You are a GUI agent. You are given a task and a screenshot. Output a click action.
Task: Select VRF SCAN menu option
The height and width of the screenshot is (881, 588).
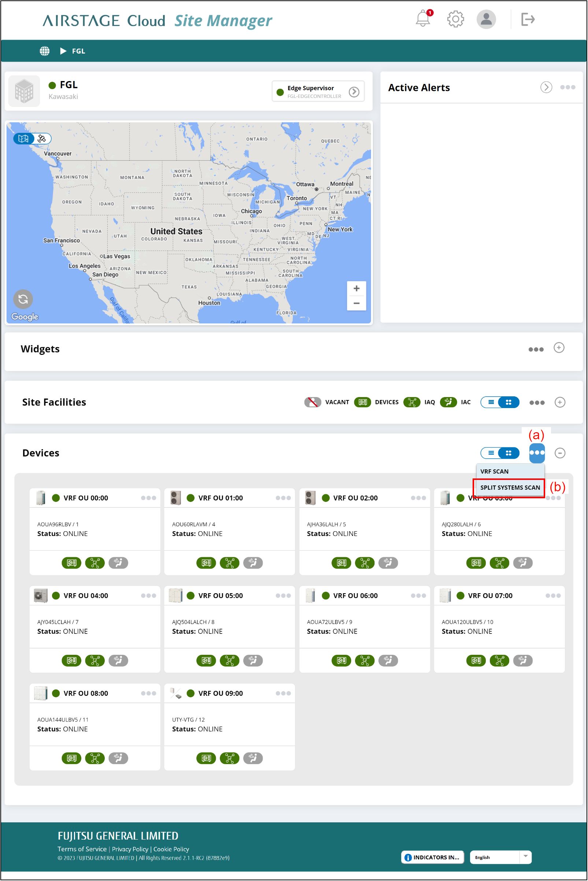(495, 471)
